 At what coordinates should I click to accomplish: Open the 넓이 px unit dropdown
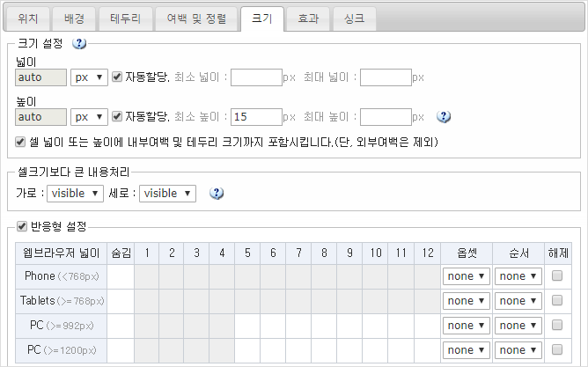[89, 77]
